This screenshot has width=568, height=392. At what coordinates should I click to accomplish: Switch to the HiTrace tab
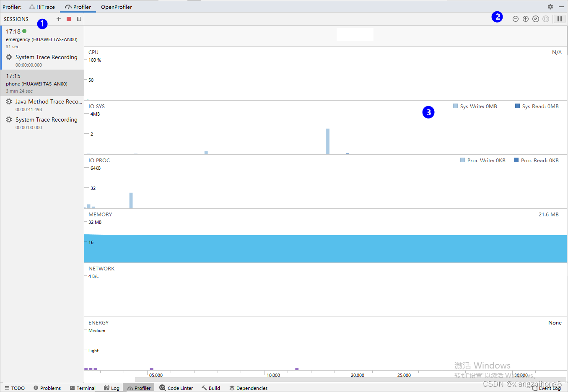tap(42, 7)
